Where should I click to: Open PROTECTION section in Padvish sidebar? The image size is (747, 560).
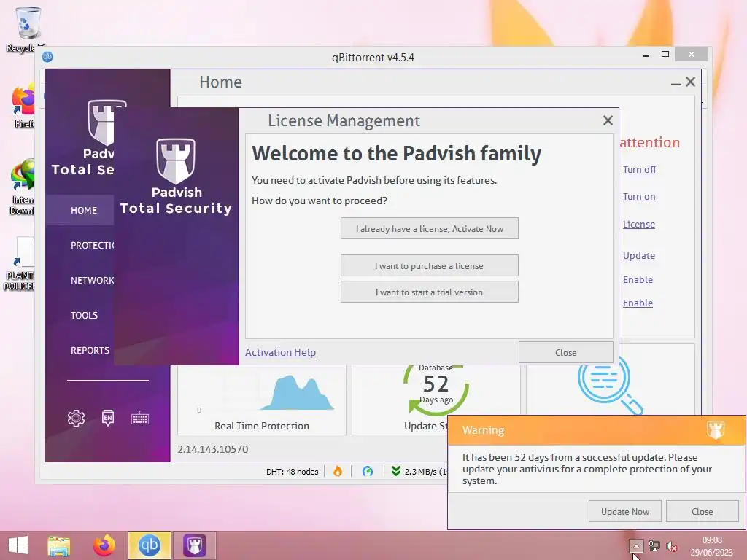(x=93, y=245)
